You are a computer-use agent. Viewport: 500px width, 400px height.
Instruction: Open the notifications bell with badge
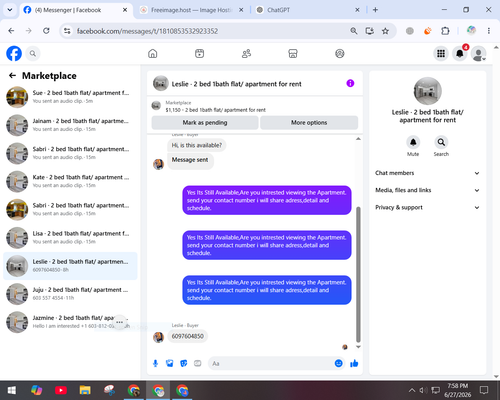(x=460, y=53)
